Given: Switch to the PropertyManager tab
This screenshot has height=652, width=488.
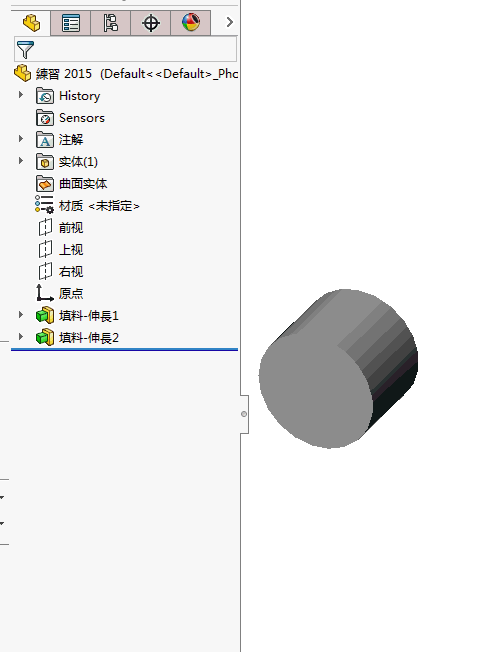Looking at the screenshot, I should coord(71,23).
